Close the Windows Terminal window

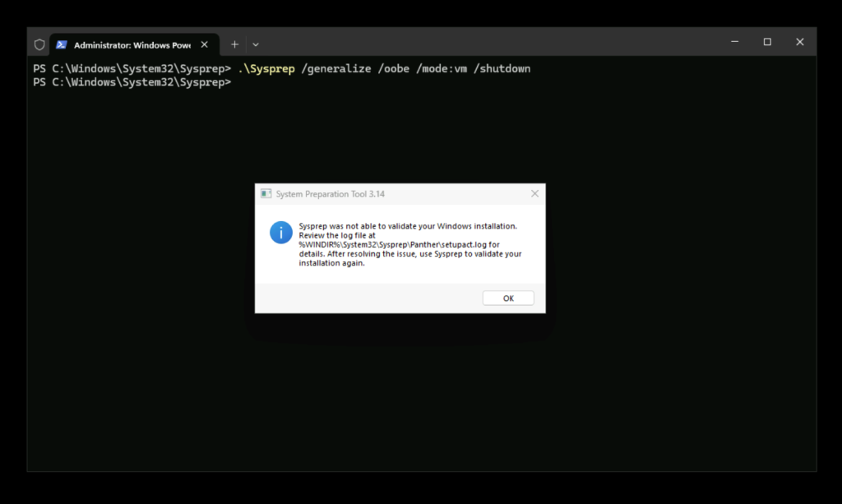[x=799, y=42]
